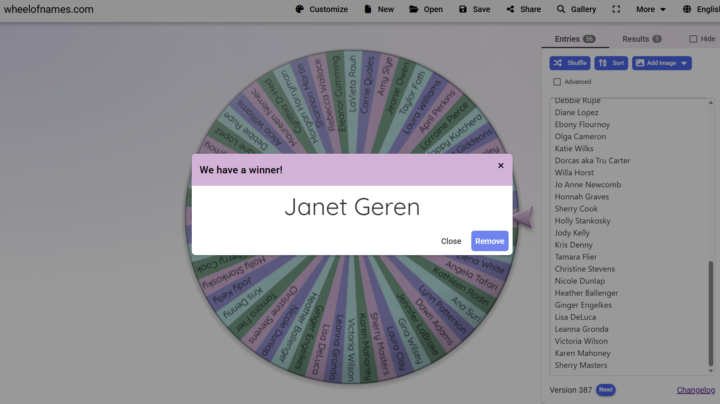
Task: Click the Close button in dialog
Action: click(451, 241)
